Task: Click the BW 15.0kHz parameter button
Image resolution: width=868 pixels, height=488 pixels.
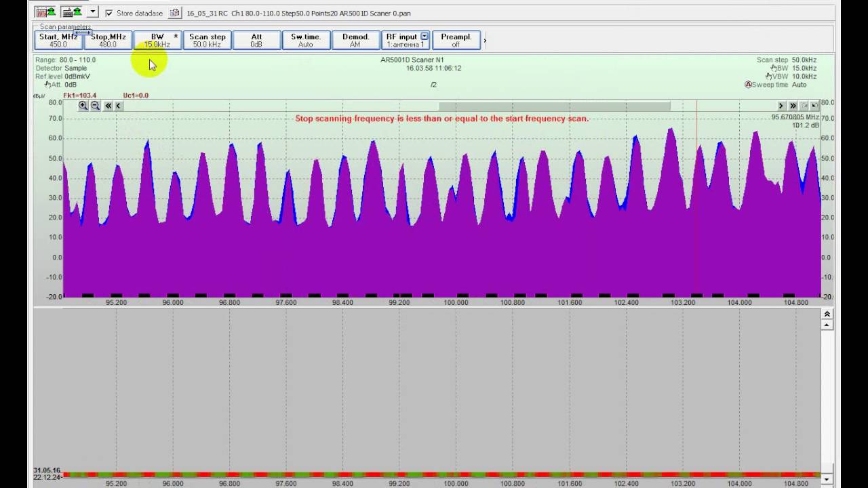Action: (x=157, y=40)
